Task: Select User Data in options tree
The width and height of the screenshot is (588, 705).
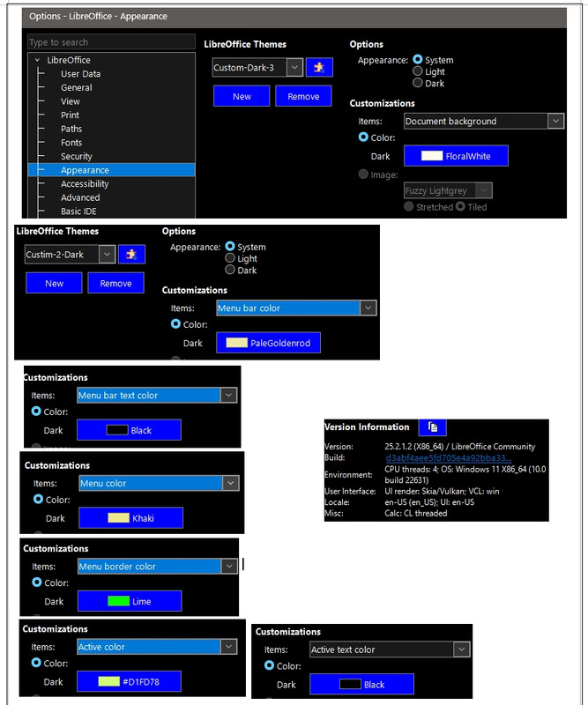Action: coord(81,74)
